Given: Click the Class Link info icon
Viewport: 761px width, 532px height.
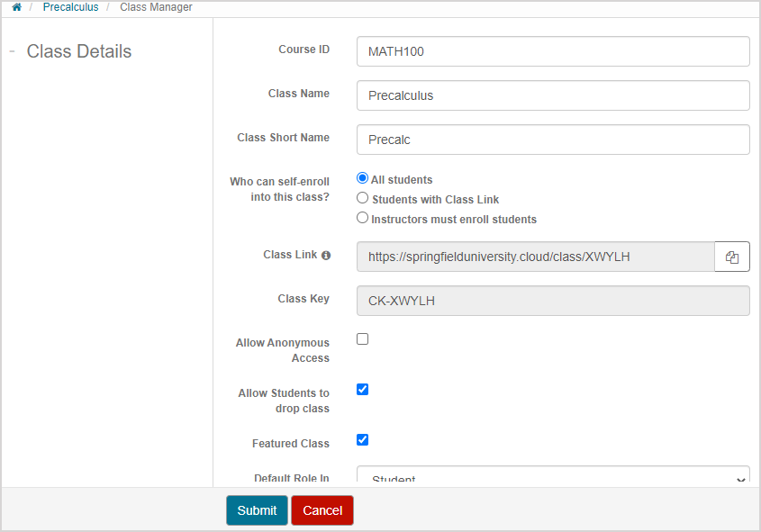Looking at the screenshot, I should click(326, 256).
